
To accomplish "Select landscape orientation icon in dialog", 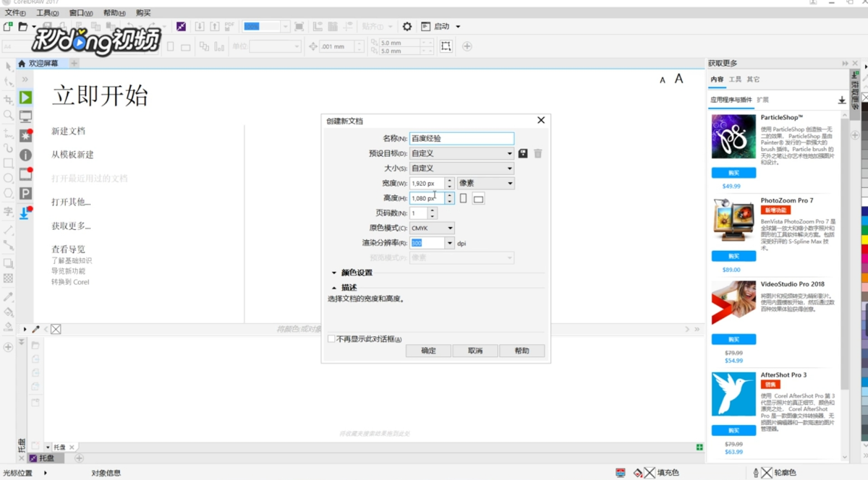I will pyautogui.click(x=478, y=199).
